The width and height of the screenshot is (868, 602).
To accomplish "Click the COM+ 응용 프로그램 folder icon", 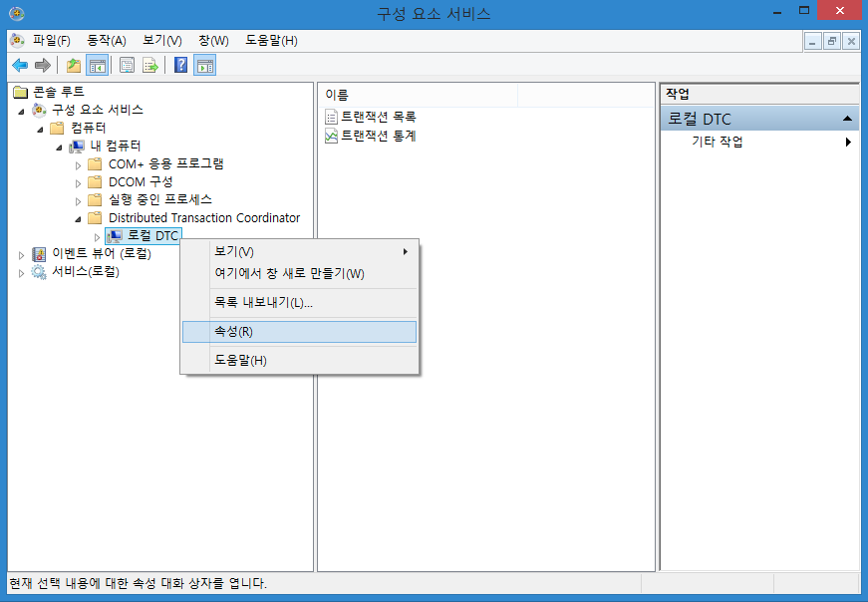I will (x=96, y=163).
